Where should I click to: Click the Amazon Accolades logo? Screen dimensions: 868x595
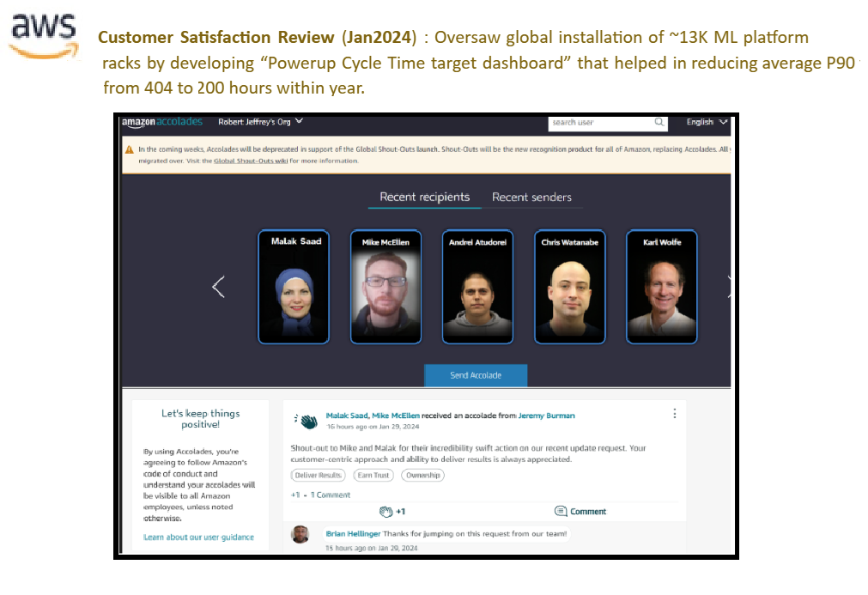[161, 122]
